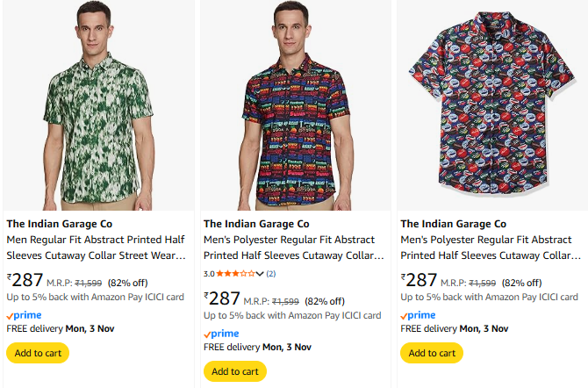
Task: Click first The Indian Garage Co brand
Action: 59,224
